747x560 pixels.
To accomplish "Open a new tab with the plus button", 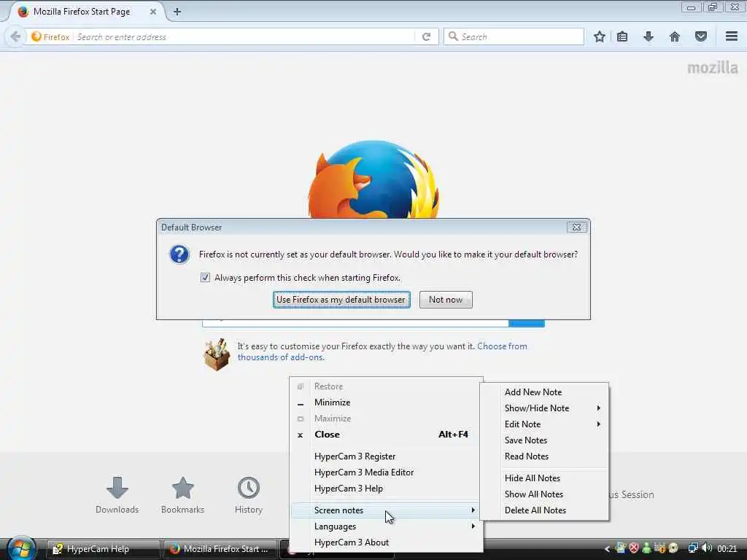I will pos(177,12).
